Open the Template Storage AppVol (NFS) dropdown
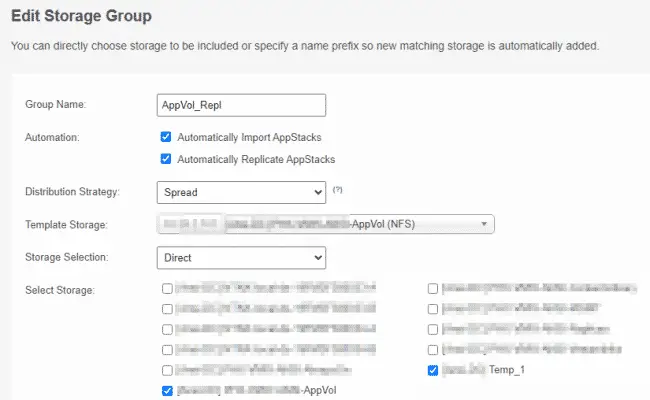This screenshot has height=400, width=650. click(x=326, y=224)
